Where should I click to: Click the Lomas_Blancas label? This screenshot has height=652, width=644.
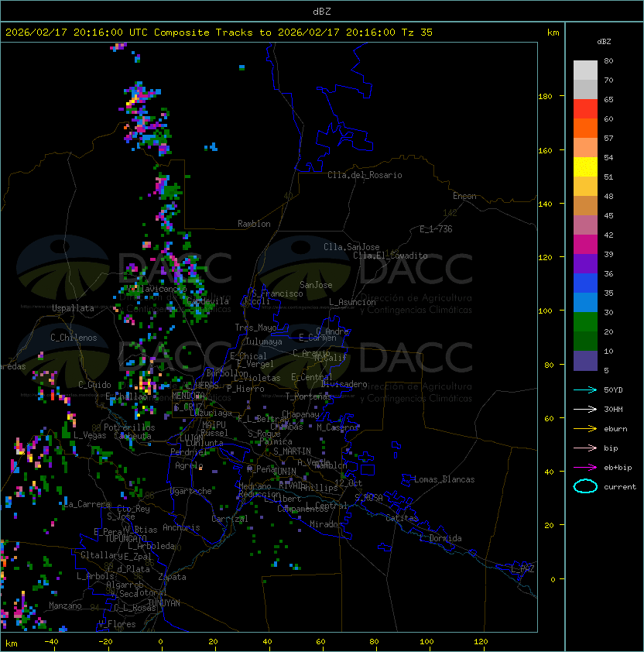(444, 479)
